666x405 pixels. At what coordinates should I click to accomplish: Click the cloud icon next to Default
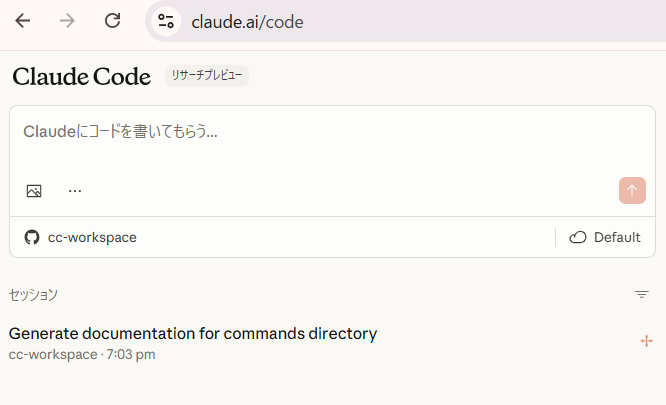577,237
